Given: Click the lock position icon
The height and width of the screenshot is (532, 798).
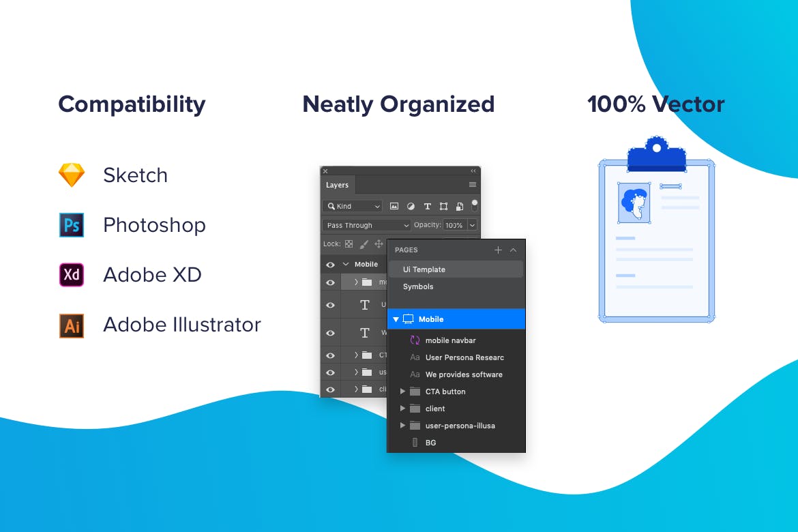Looking at the screenshot, I should tap(379, 244).
